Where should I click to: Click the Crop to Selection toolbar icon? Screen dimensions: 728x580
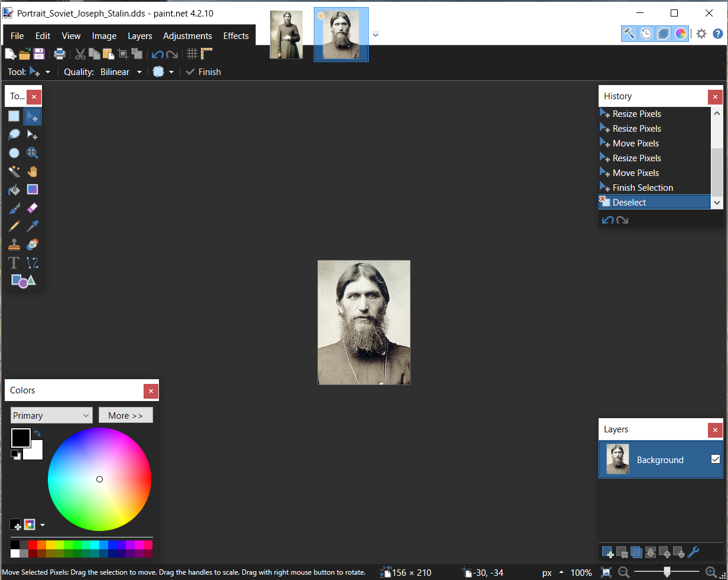point(123,54)
